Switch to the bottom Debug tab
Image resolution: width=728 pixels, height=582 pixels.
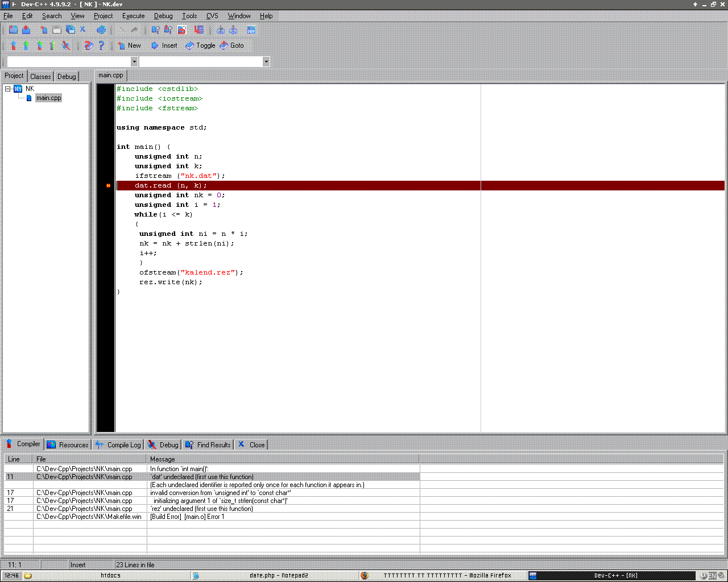tap(163, 444)
